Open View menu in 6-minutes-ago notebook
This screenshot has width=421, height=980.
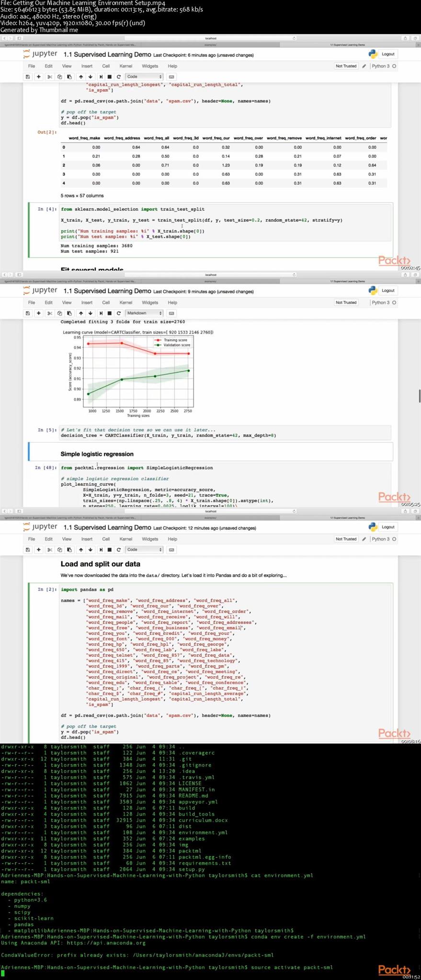67,66
